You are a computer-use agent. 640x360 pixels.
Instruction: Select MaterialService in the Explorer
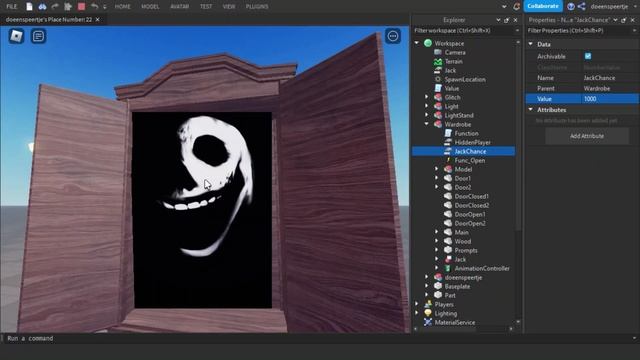(x=454, y=322)
